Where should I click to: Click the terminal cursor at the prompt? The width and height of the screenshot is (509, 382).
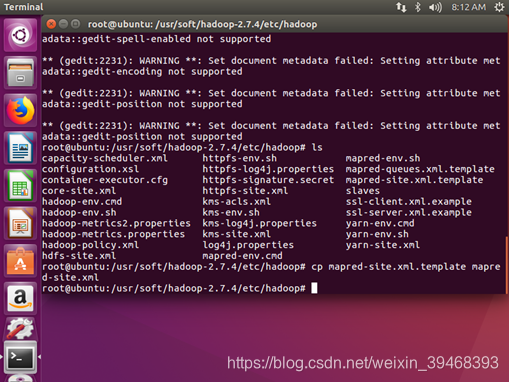(x=314, y=288)
